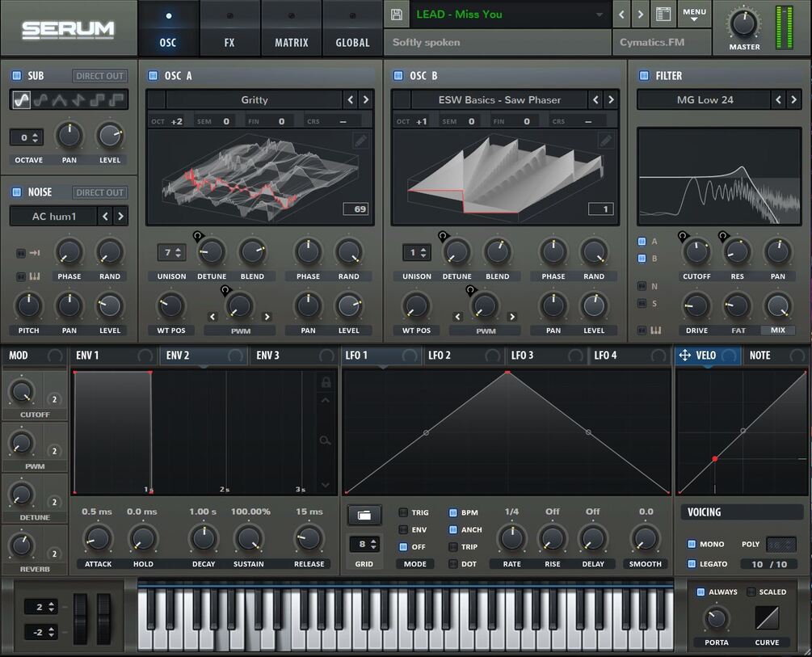
Task: Switch to the FX tab
Action: (229, 28)
